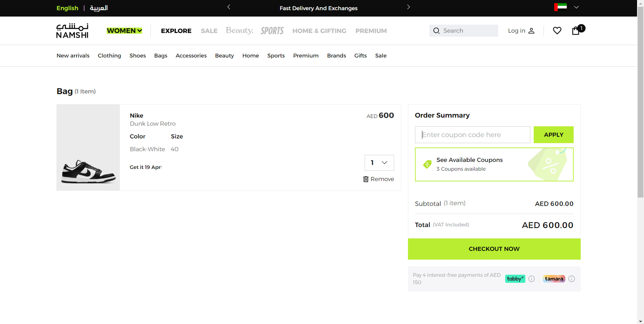Select the SALE tab
The width and height of the screenshot is (644, 324).
pyautogui.click(x=209, y=31)
